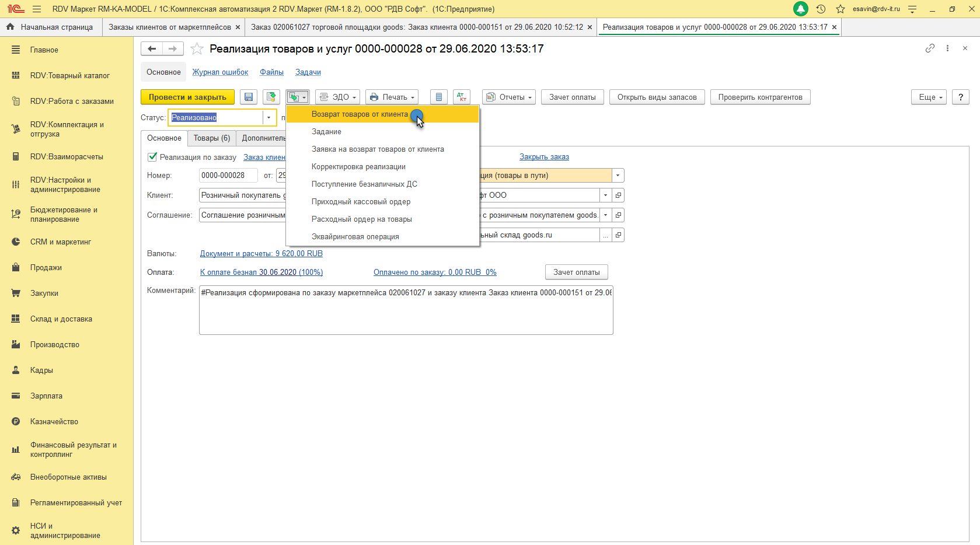Click the post document icon
The width and height of the screenshot is (980, 545).
(x=271, y=97)
